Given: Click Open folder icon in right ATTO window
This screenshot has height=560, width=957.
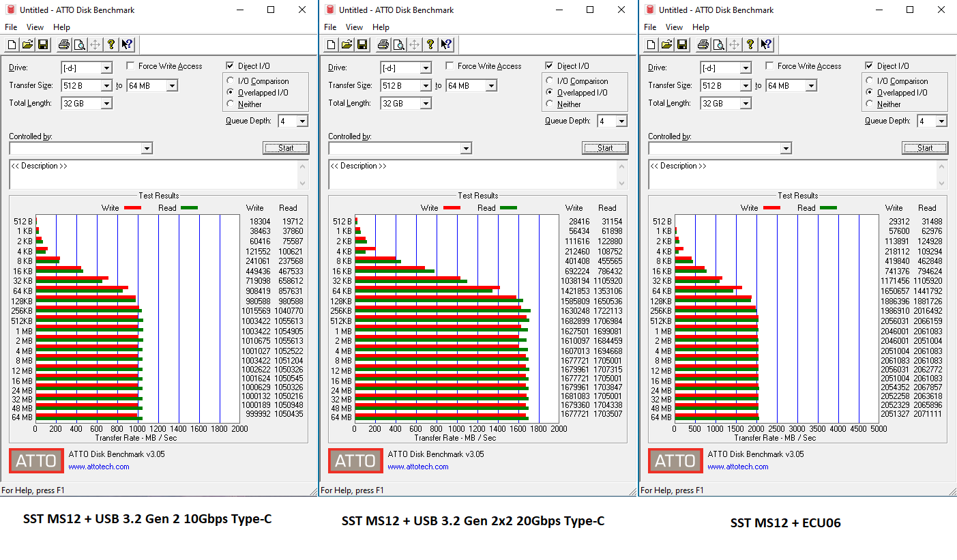Looking at the screenshot, I should pos(666,45).
